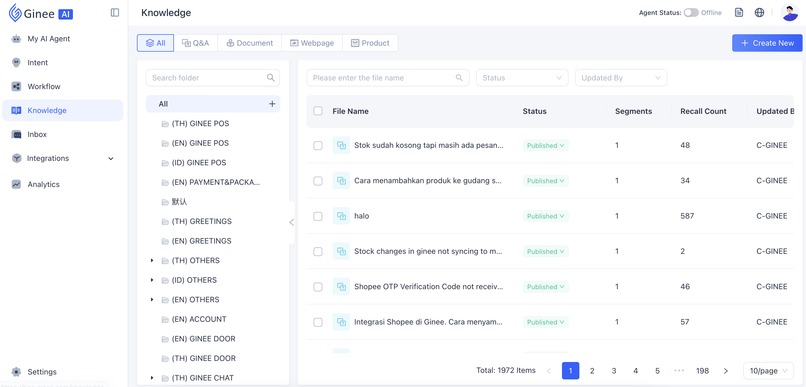Image resolution: width=806 pixels, height=387 pixels.
Task: Switch to the Document tab
Action: click(x=250, y=43)
